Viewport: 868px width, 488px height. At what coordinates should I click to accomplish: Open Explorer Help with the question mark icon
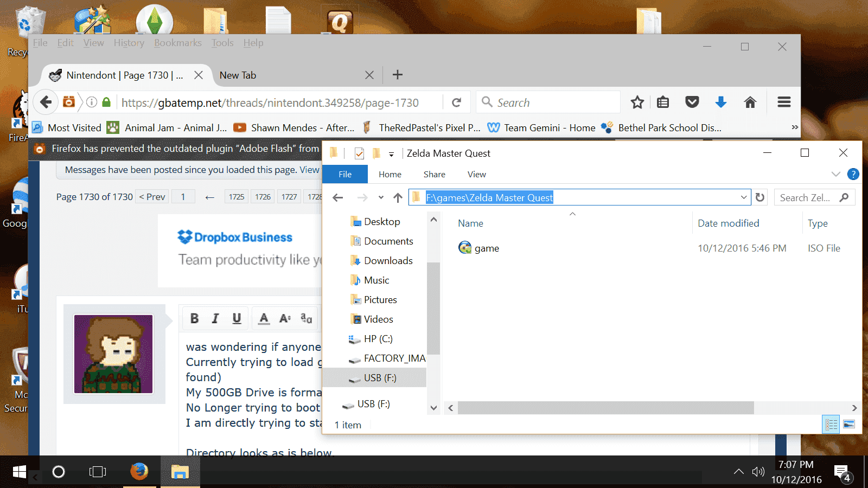tap(853, 174)
